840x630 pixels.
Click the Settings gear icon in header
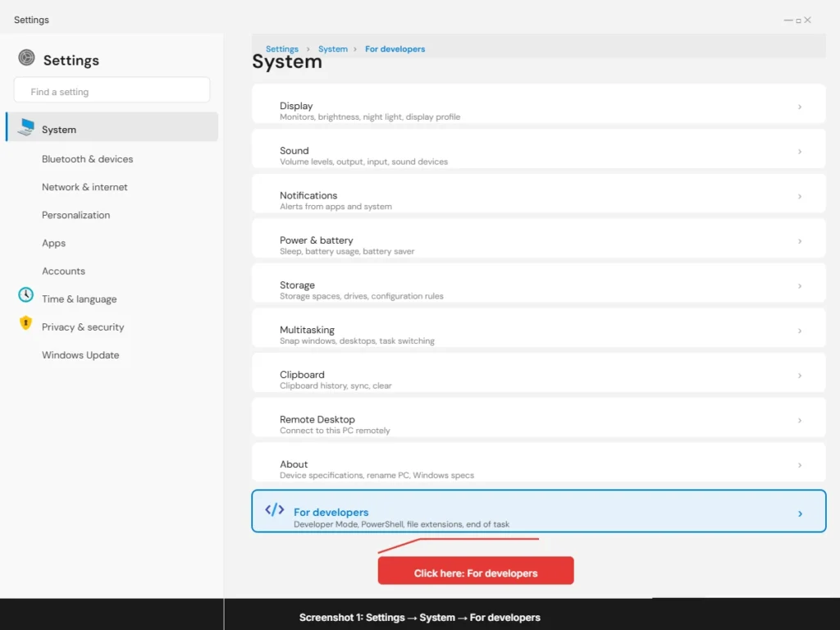coord(27,57)
